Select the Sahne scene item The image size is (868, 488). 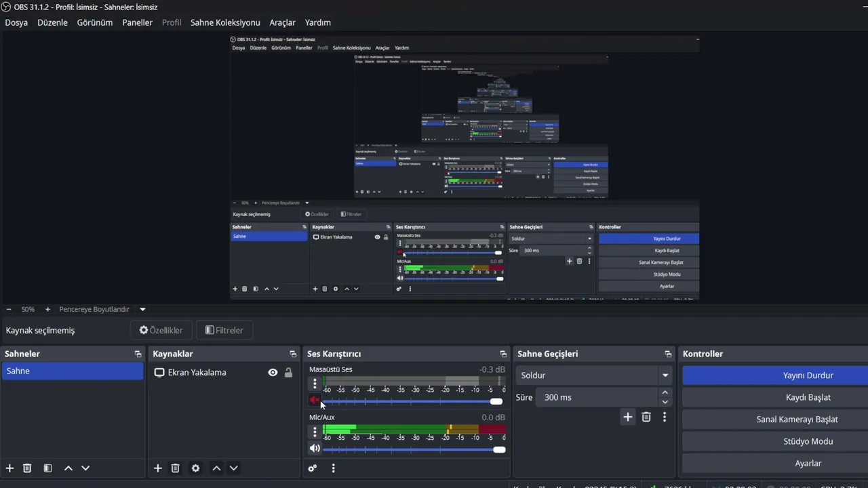73,371
